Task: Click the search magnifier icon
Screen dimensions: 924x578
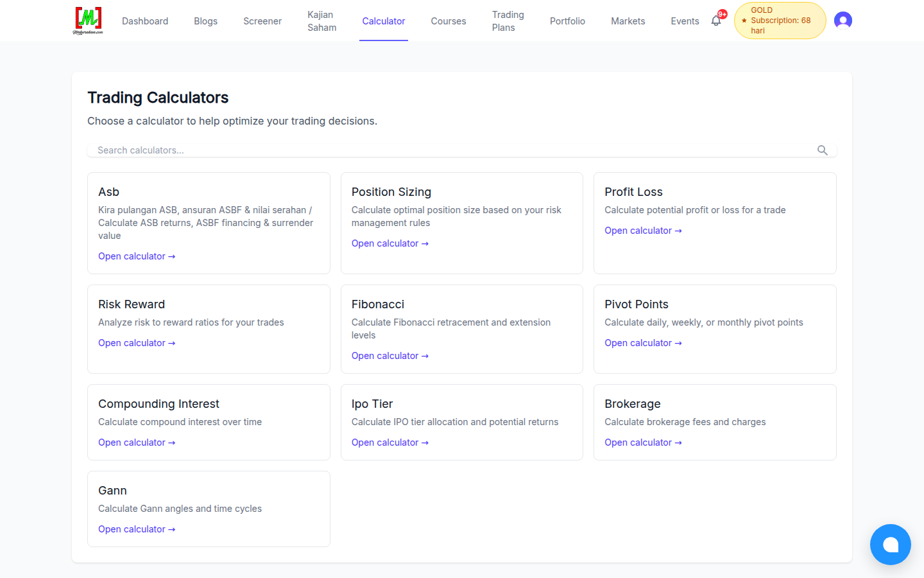Action: pyautogui.click(x=823, y=150)
